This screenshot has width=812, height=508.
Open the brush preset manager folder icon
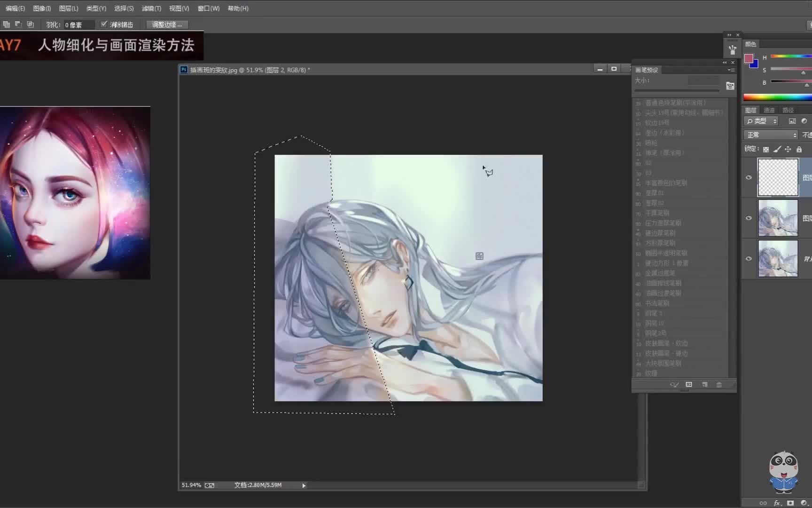coord(730,86)
